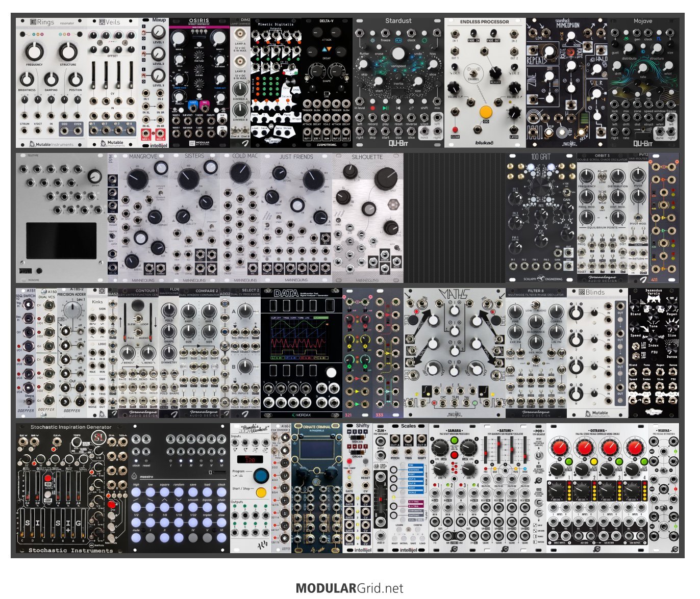Tap the maestro pad under the random label
The image size is (700, 599).
tap(179, 493)
